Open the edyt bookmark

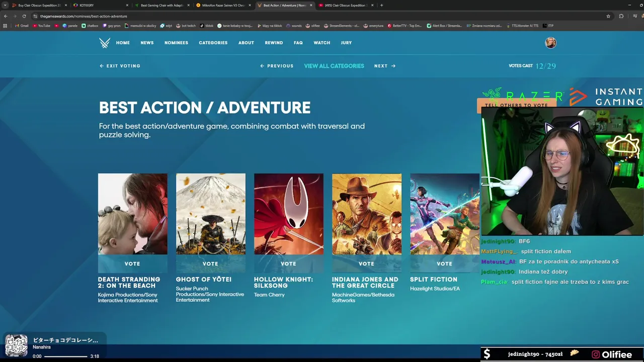(167, 26)
